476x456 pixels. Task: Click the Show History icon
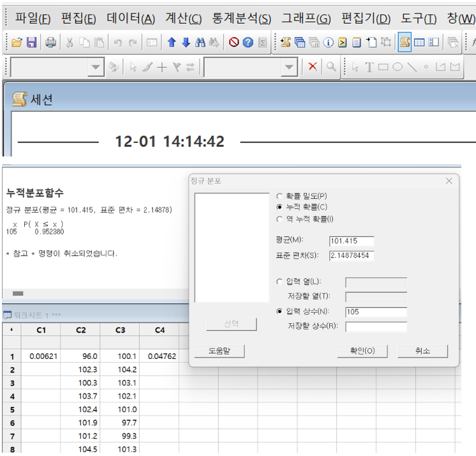343,42
